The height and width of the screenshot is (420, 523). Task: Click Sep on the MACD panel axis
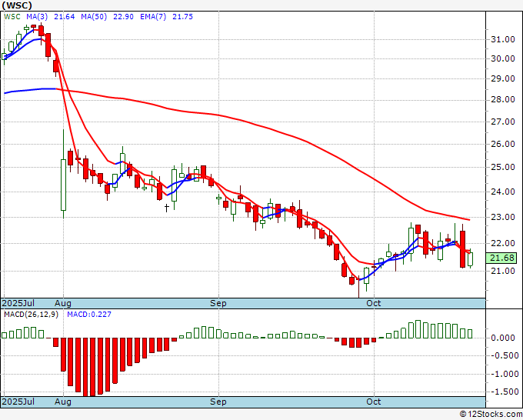218,402
